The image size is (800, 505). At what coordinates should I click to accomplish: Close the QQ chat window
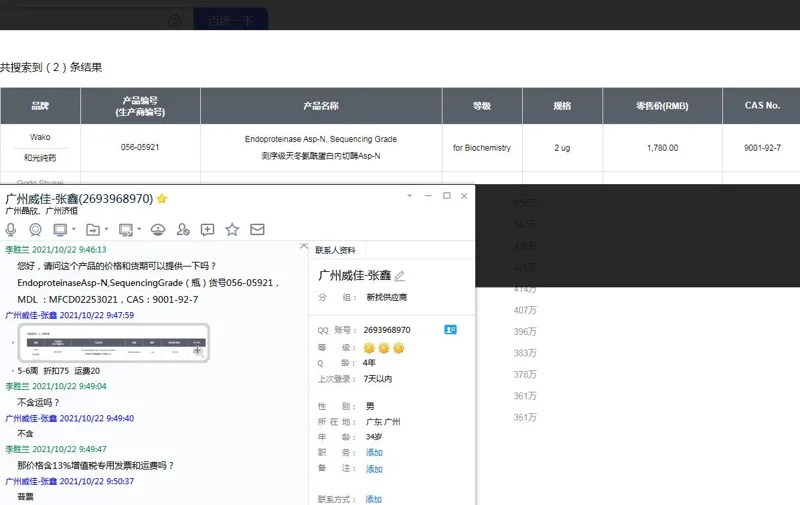(464, 196)
